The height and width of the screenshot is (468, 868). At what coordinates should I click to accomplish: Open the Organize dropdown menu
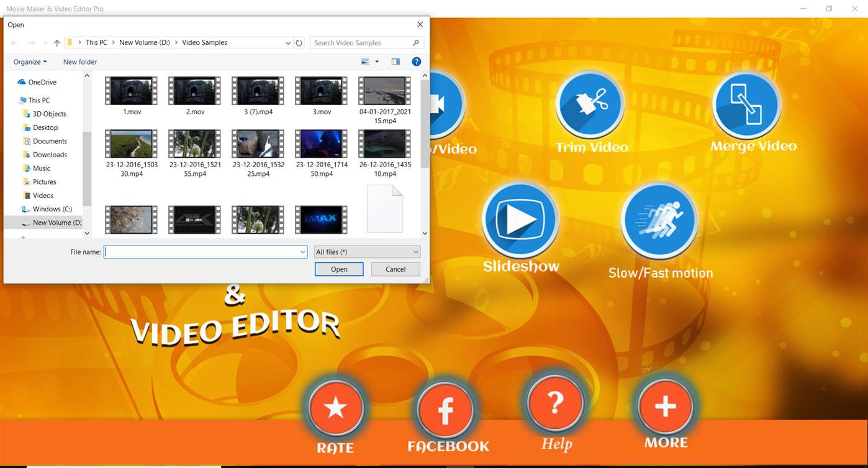coord(30,62)
